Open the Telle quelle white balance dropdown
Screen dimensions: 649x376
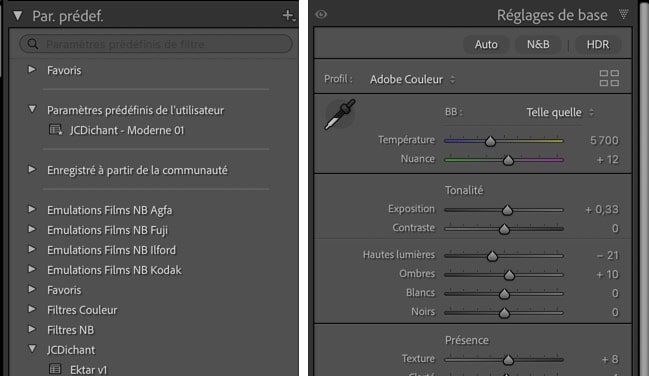pos(560,112)
